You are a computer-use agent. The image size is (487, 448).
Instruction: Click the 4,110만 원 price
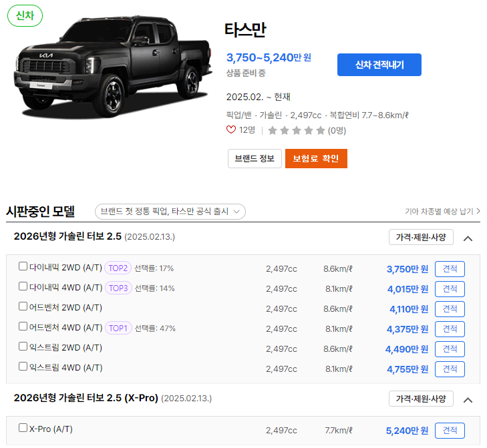409,309
